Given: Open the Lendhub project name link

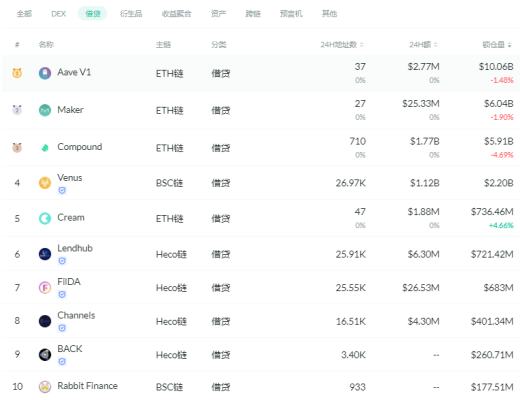Looking at the screenshot, I should 75,248.
